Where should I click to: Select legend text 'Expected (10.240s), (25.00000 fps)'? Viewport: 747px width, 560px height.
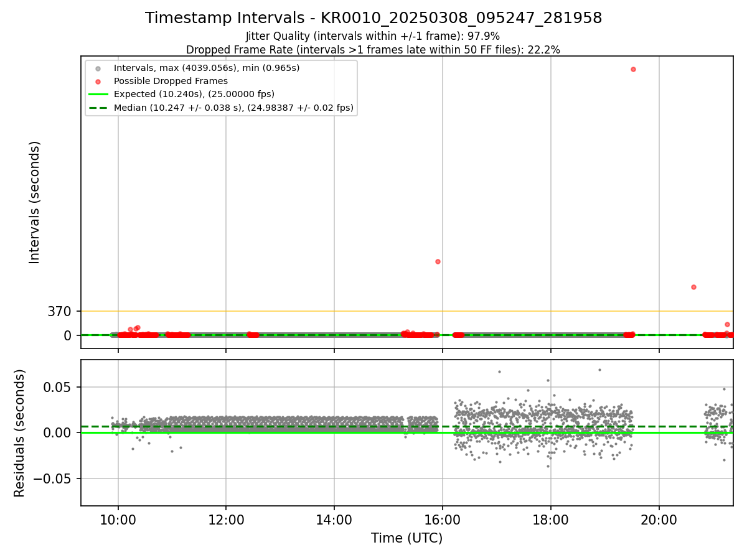(x=194, y=94)
